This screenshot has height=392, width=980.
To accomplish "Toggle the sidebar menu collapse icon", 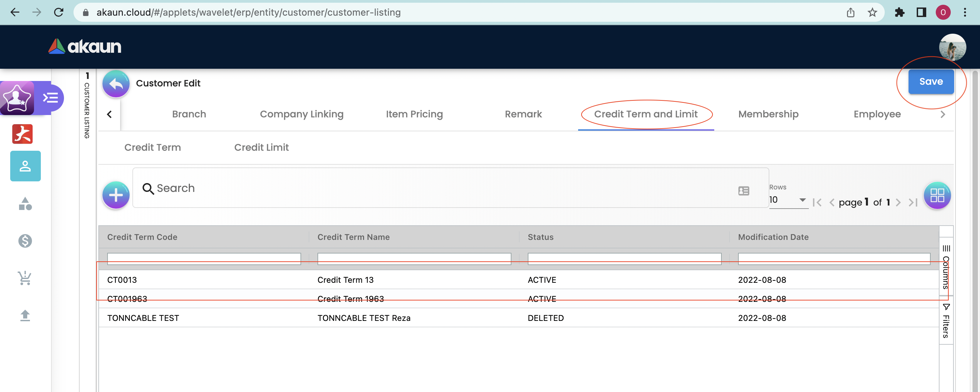I will point(51,98).
